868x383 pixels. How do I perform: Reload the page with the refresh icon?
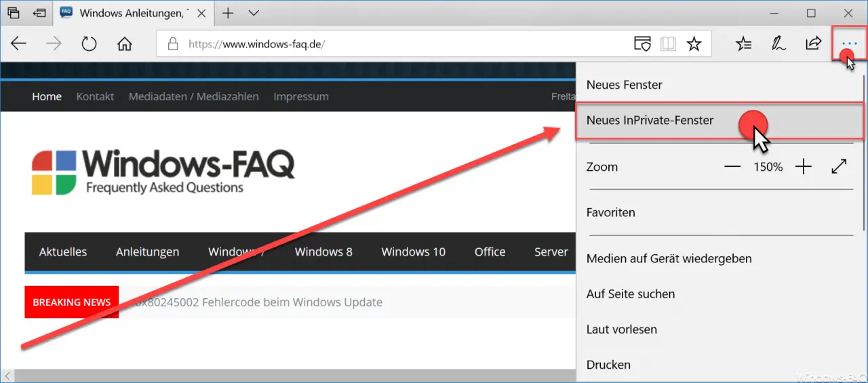89,44
